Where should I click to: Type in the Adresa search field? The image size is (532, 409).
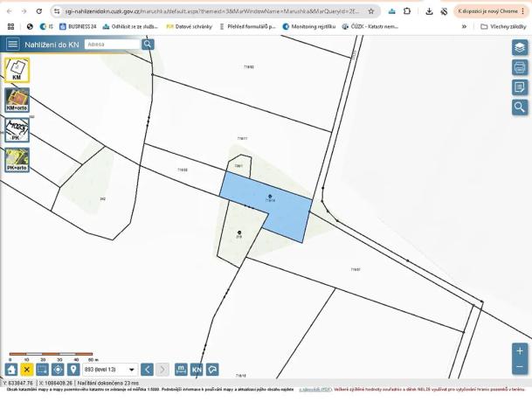point(112,44)
